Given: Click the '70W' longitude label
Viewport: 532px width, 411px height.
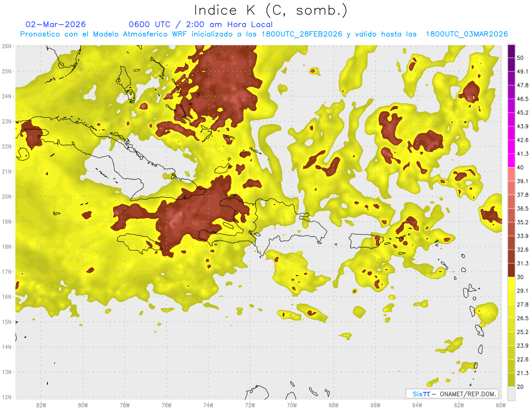Looking at the screenshot, I should (x=292, y=405).
